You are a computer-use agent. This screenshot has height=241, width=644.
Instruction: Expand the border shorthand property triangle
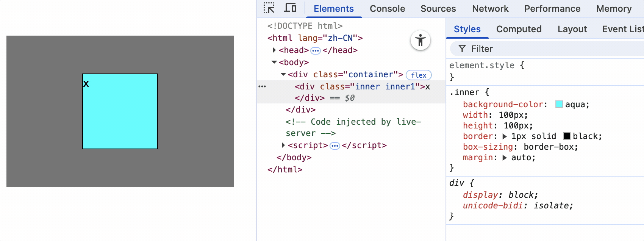click(505, 136)
